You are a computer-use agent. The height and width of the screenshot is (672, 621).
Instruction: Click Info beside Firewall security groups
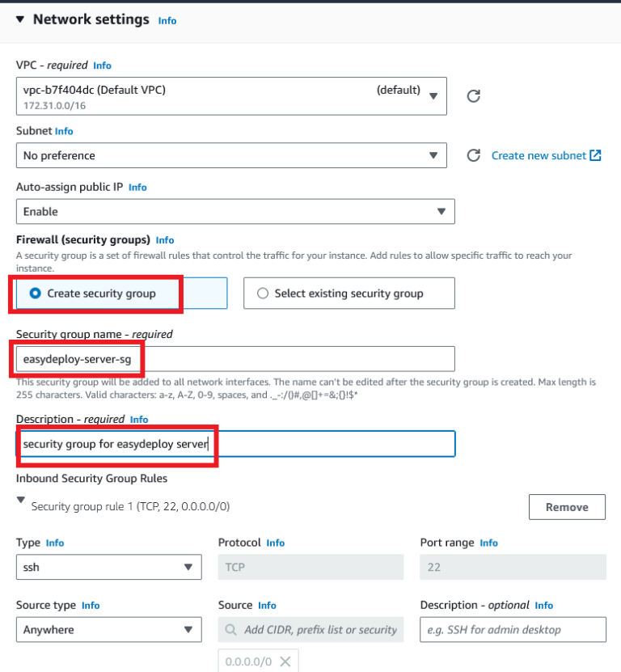(164, 239)
